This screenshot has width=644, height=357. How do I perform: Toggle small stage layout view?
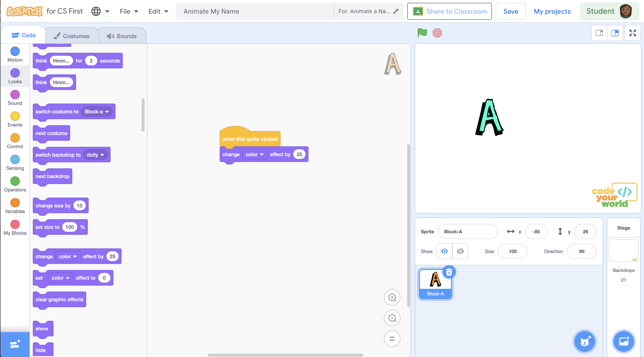(599, 33)
